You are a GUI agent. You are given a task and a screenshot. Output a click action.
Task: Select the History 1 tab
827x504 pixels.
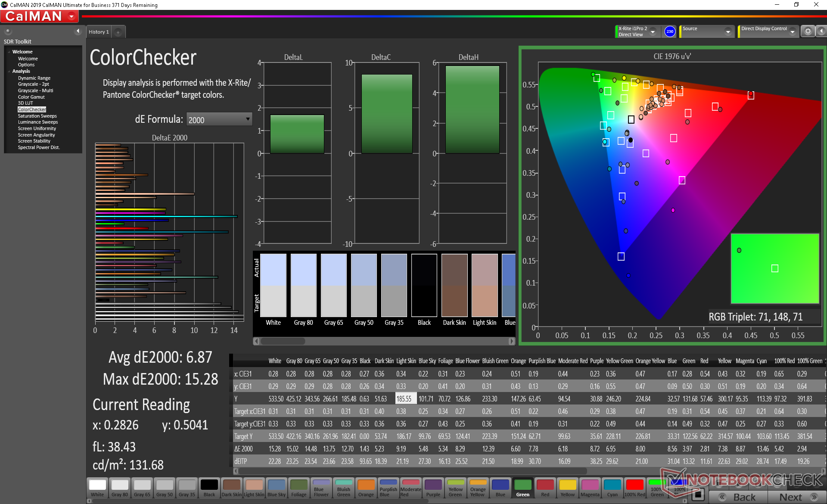(x=99, y=32)
